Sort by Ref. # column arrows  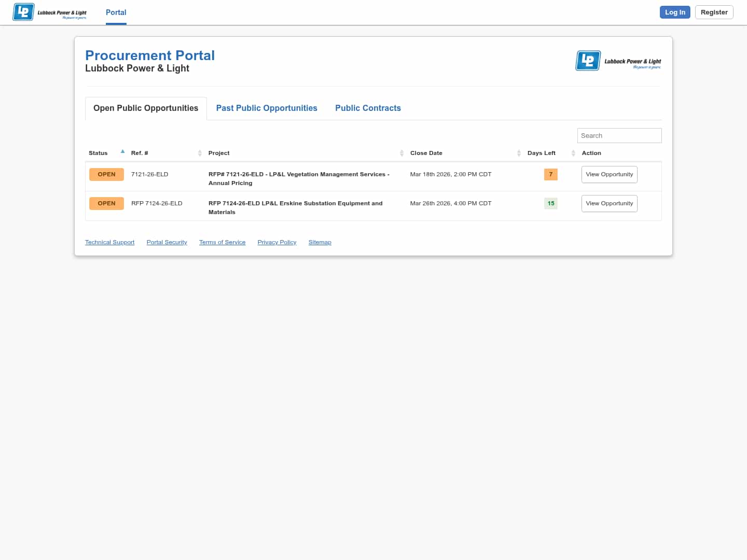tap(200, 153)
